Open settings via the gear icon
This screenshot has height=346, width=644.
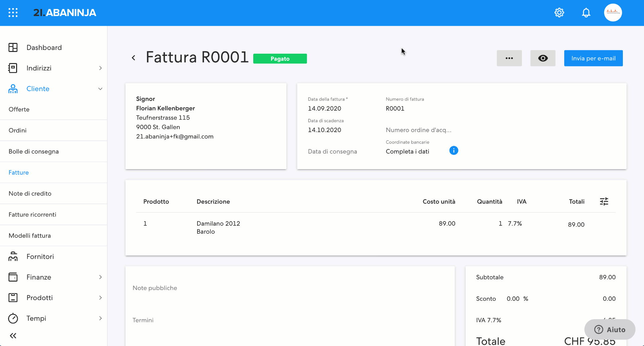tap(559, 13)
